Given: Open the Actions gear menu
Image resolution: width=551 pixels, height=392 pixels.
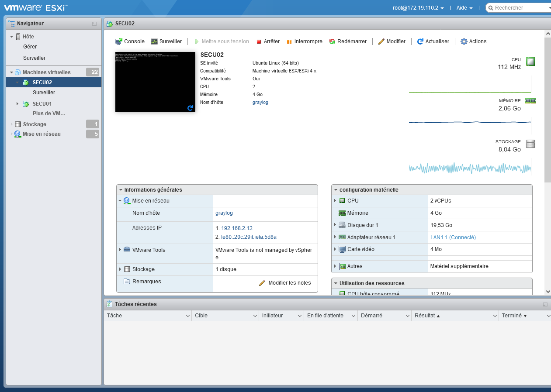Looking at the screenshot, I should [464, 41].
